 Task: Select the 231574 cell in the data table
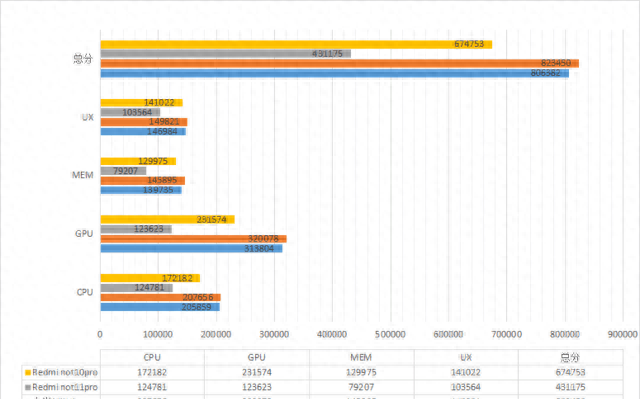click(x=257, y=372)
